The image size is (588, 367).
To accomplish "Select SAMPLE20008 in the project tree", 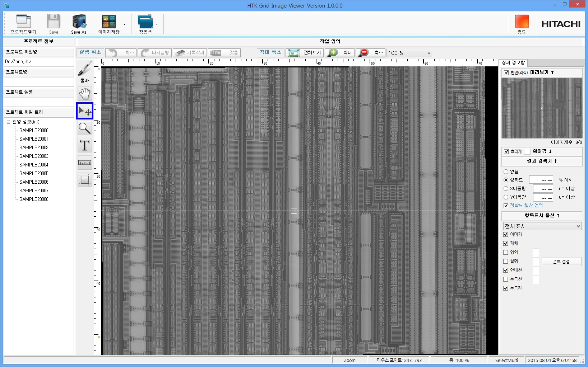I will (34, 199).
